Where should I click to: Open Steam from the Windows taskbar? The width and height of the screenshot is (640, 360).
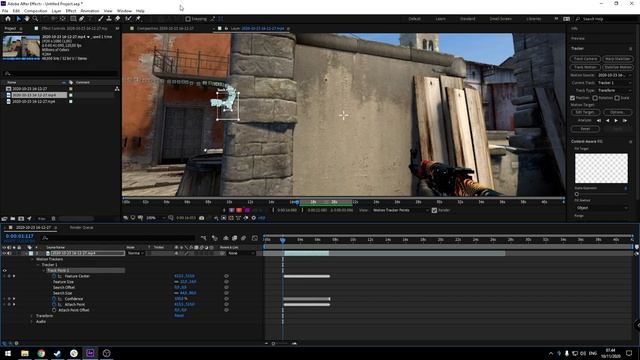click(58, 353)
